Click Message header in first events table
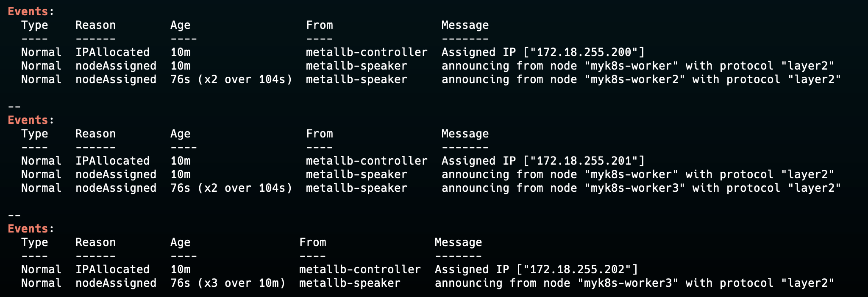The height and width of the screenshot is (297, 868). [465, 25]
